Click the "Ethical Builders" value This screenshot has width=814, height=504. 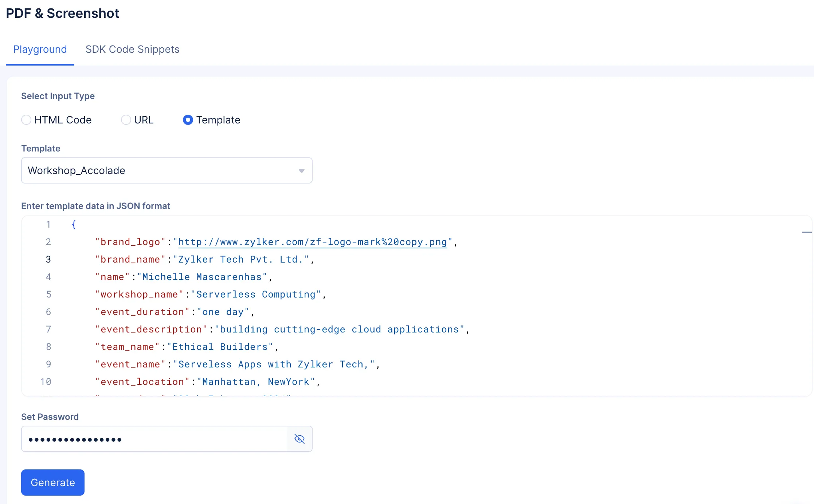[220, 347]
